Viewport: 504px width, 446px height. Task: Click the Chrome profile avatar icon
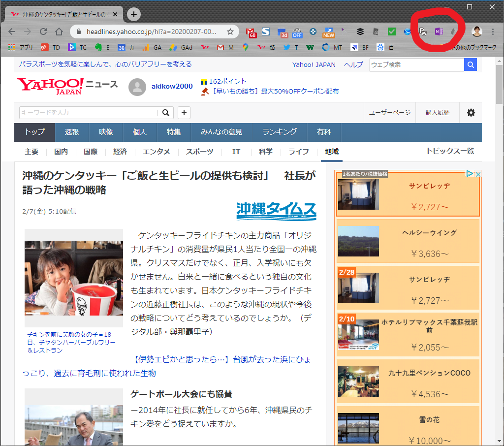[x=476, y=32]
